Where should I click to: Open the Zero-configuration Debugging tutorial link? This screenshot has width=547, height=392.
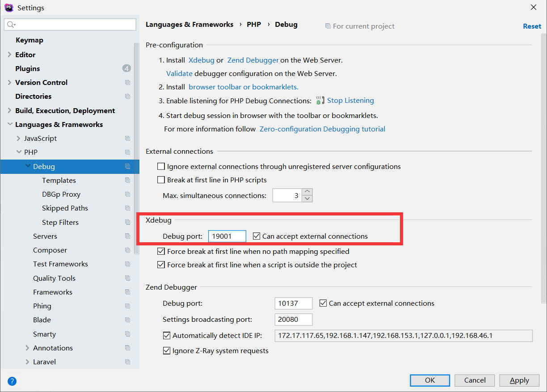(322, 129)
